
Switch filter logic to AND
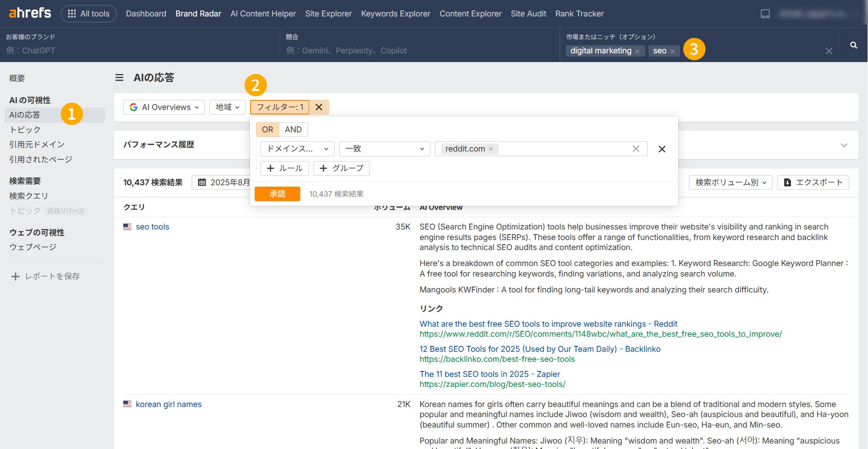293,129
